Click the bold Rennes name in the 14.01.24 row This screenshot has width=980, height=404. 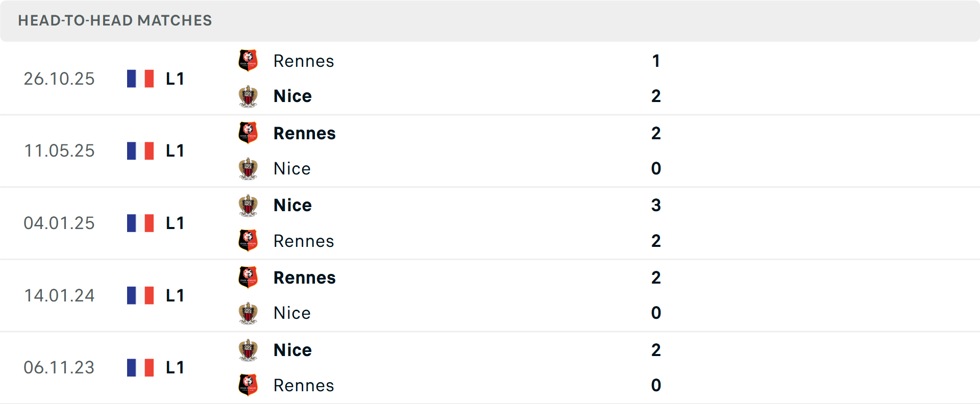(304, 278)
